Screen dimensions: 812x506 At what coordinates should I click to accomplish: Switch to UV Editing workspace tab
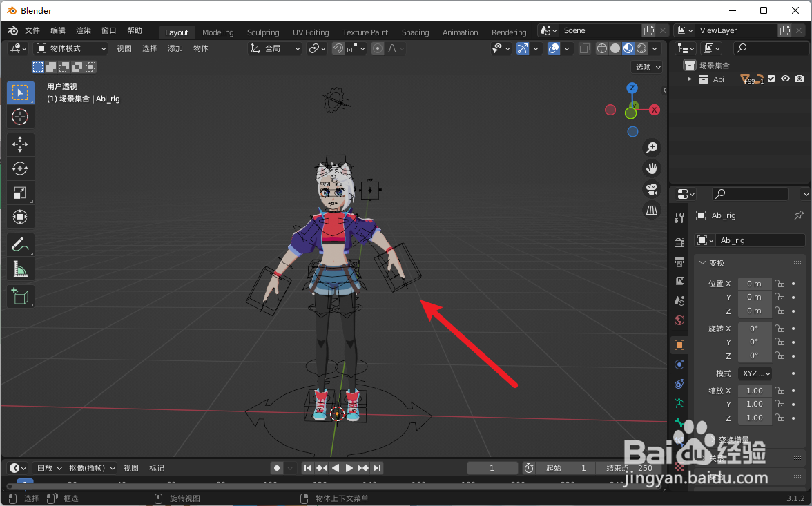point(311,32)
